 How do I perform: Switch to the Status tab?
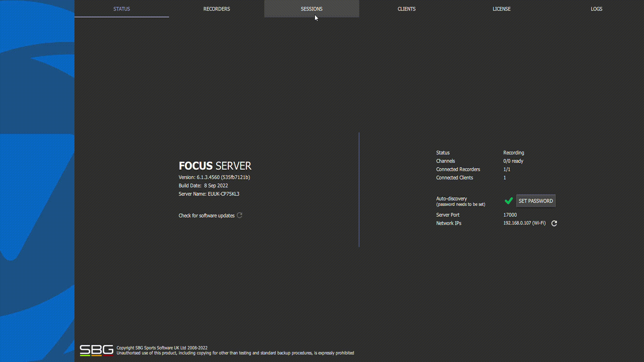pyautogui.click(x=121, y=9)
